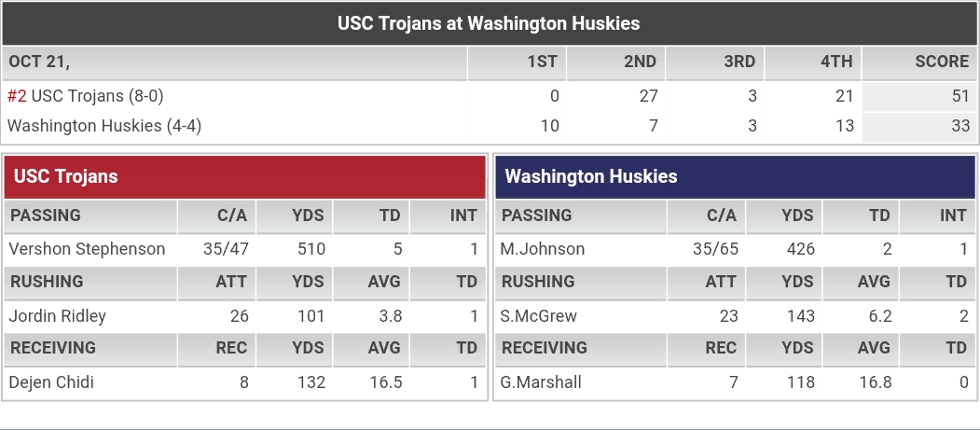Click the red USC Trojans panel header

coord(245,177)
